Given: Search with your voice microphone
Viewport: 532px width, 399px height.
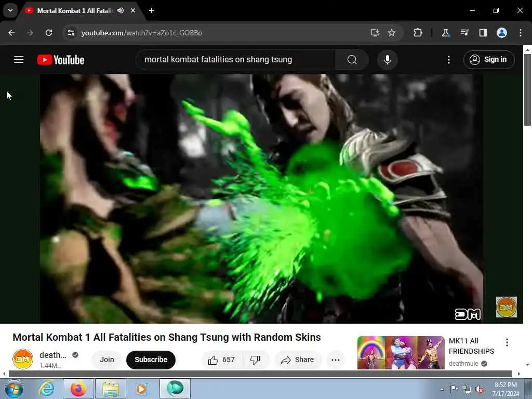Looking at the screenshot, I should [388, 60].
